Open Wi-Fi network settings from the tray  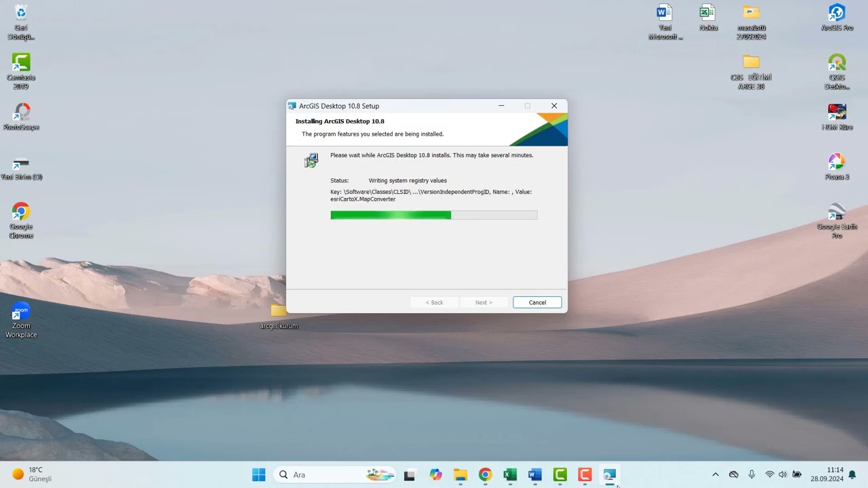pyautogui.click(x=770, y=474)
